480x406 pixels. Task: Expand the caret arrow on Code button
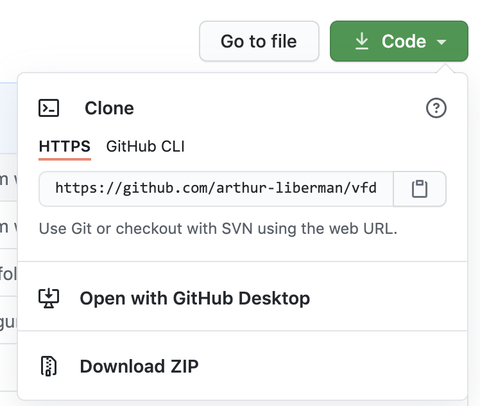click(441, 42)
